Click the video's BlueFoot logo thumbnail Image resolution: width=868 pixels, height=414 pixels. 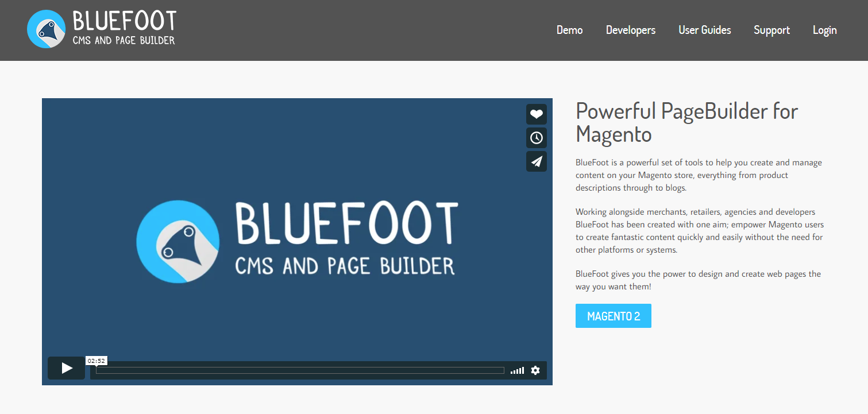tap(297, 241)
